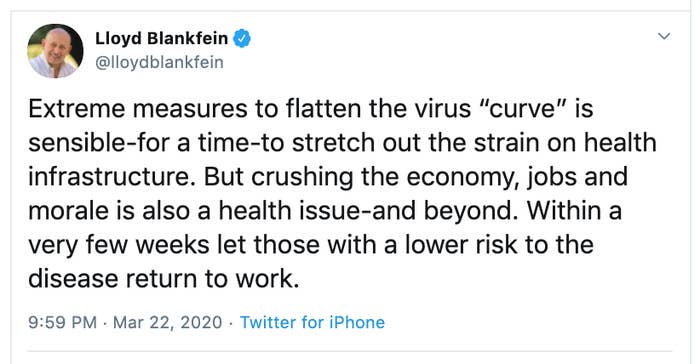Click the Mar 22, 2020 date
Screen dimensions: 700x364
pyautogui.click(x=167, y=322)
